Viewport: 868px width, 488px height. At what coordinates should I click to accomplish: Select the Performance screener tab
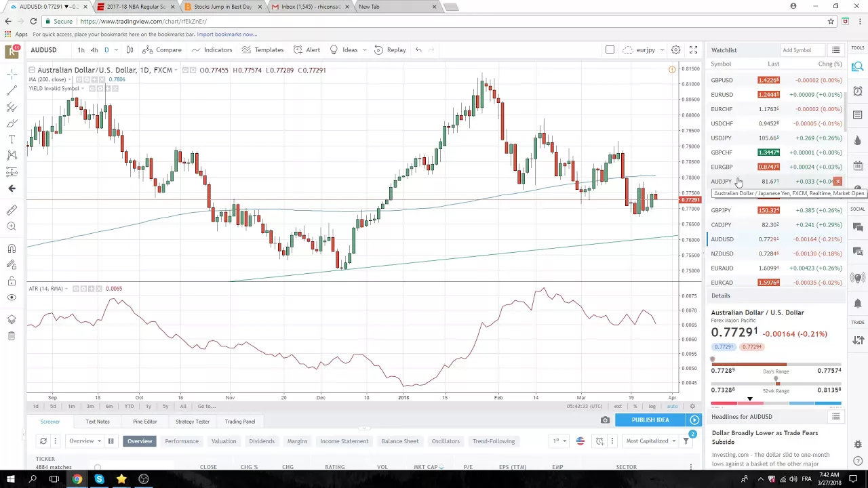(x=182, y=441)
